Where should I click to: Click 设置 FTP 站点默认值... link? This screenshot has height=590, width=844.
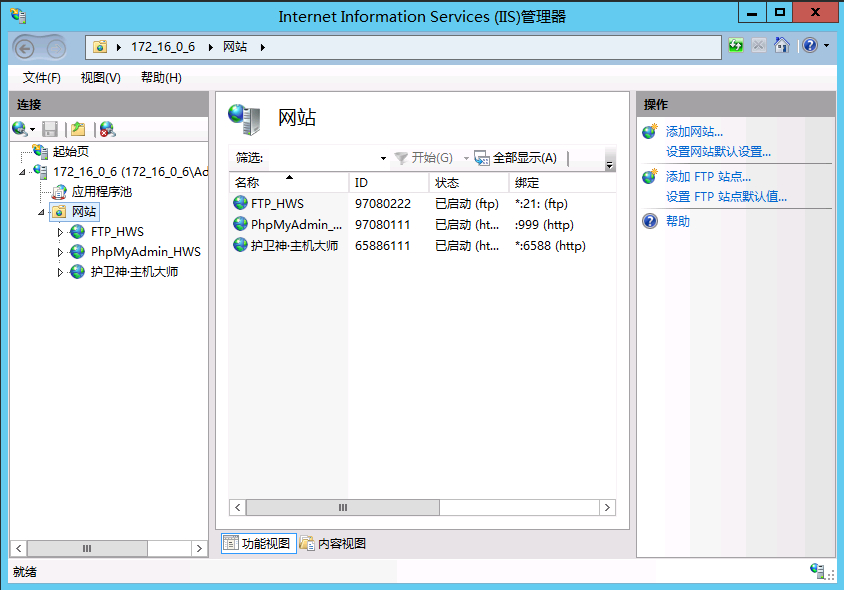coord(727,196)
